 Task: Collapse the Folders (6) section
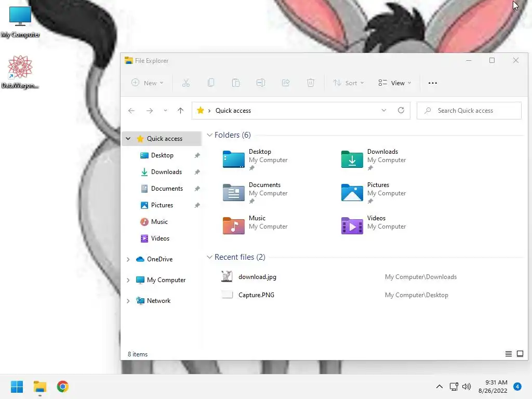click(210, 135)
